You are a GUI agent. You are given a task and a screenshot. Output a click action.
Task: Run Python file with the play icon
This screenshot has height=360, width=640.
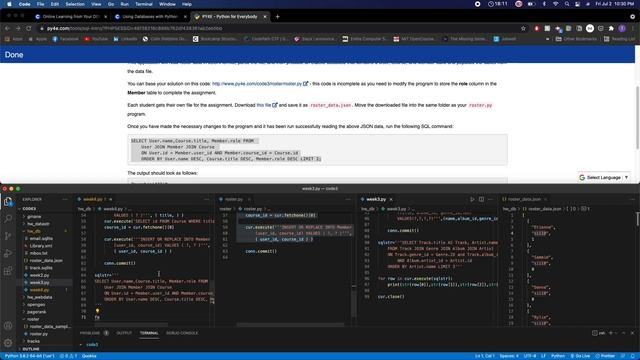tap(472, 199)
